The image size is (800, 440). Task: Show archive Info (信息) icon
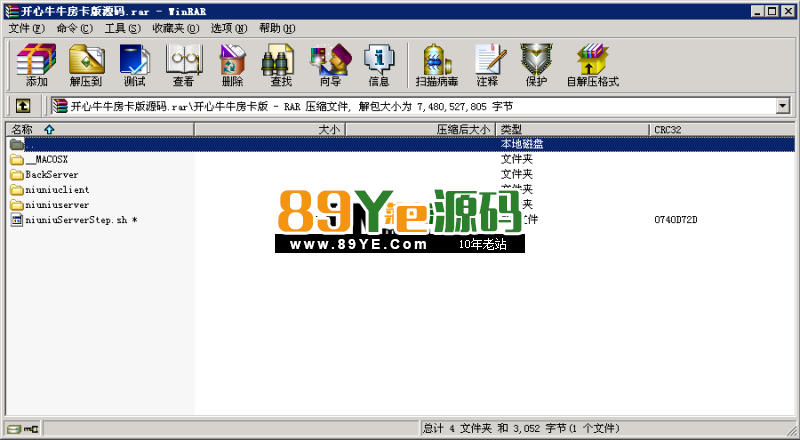click(379, 65)
